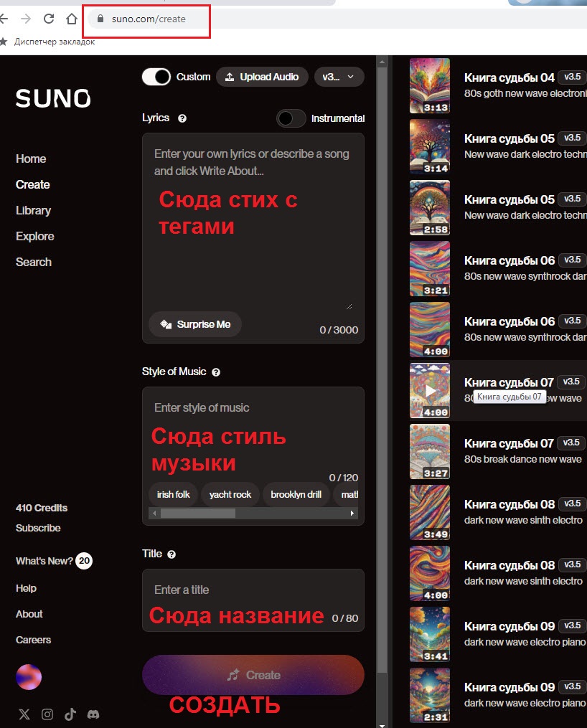Click the 410 Credits text
The height and width of the screenshot is (728, 587).
pos(42,508)
